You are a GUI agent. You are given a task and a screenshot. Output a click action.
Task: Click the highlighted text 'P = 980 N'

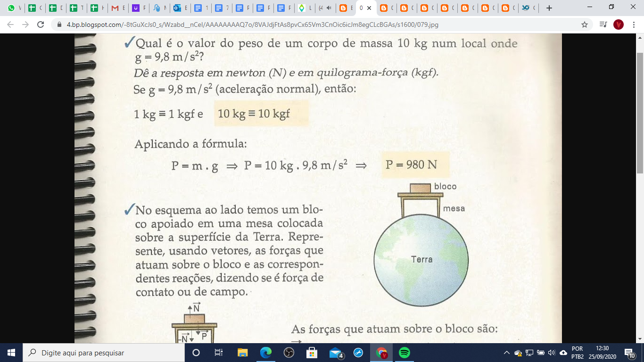[411, 165]
